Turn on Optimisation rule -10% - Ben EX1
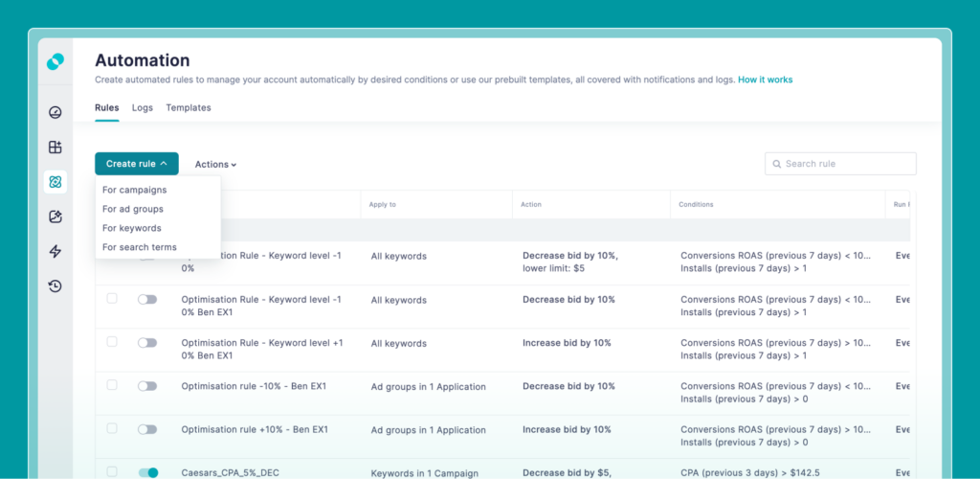This screenshot has height=479, width=980. 147,386
